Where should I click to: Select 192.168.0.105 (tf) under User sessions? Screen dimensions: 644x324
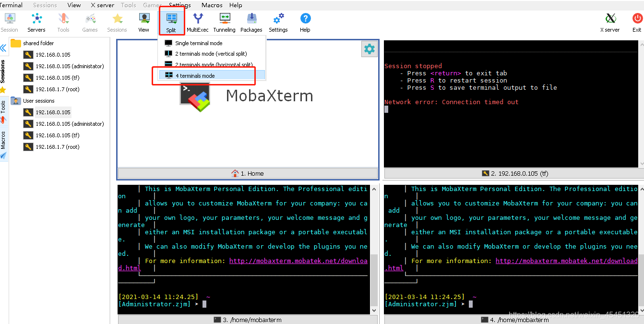point(58,135)
